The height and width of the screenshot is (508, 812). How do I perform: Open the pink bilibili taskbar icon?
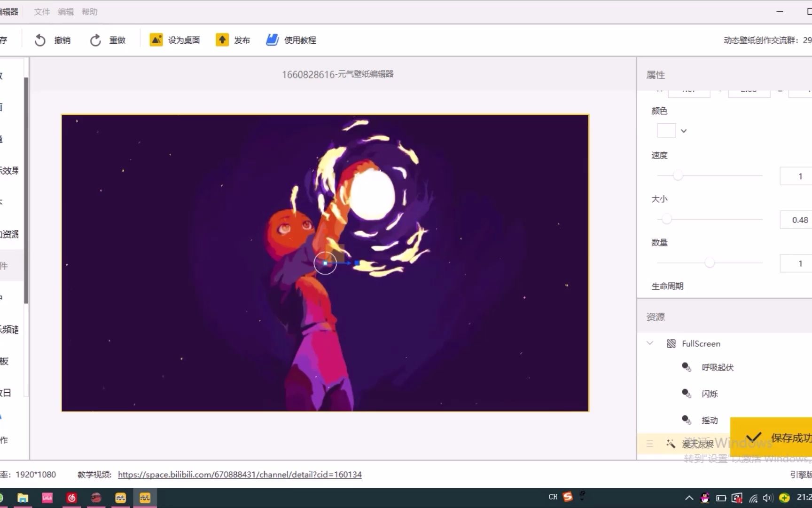pyautogui.click(x=47, y=498)
